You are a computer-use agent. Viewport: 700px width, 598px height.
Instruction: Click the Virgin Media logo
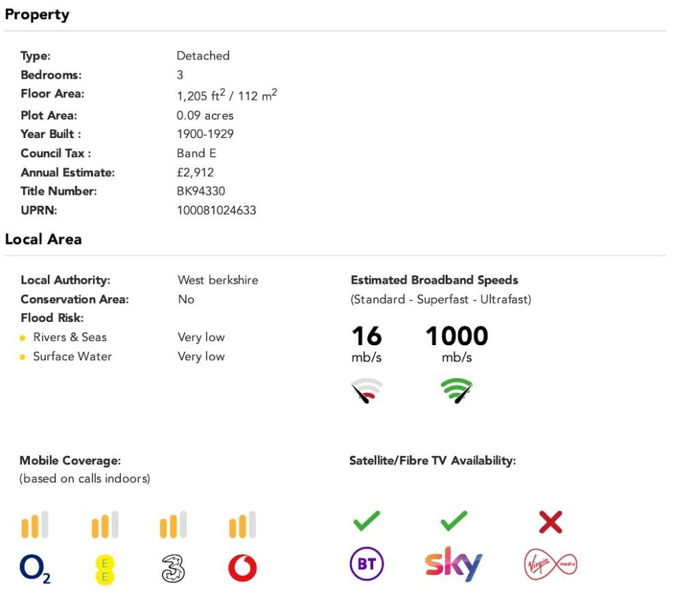click(x=550, y=565)
